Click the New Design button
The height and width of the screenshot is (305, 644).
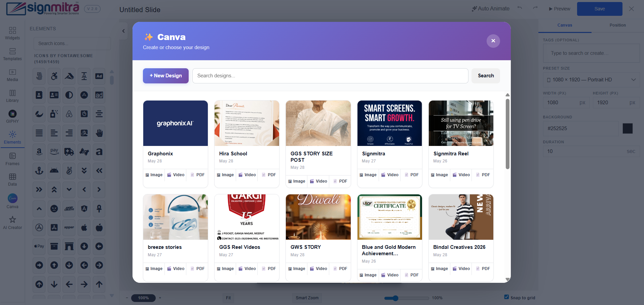coord(166,76)
